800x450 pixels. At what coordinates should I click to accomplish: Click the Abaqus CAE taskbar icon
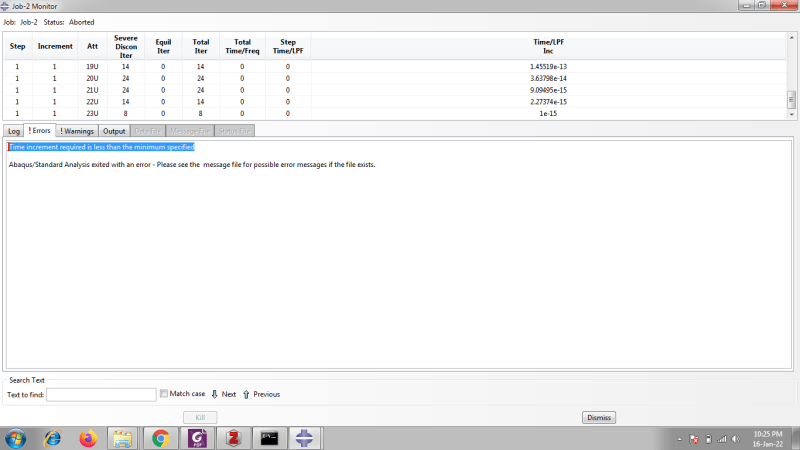[304, 438]
